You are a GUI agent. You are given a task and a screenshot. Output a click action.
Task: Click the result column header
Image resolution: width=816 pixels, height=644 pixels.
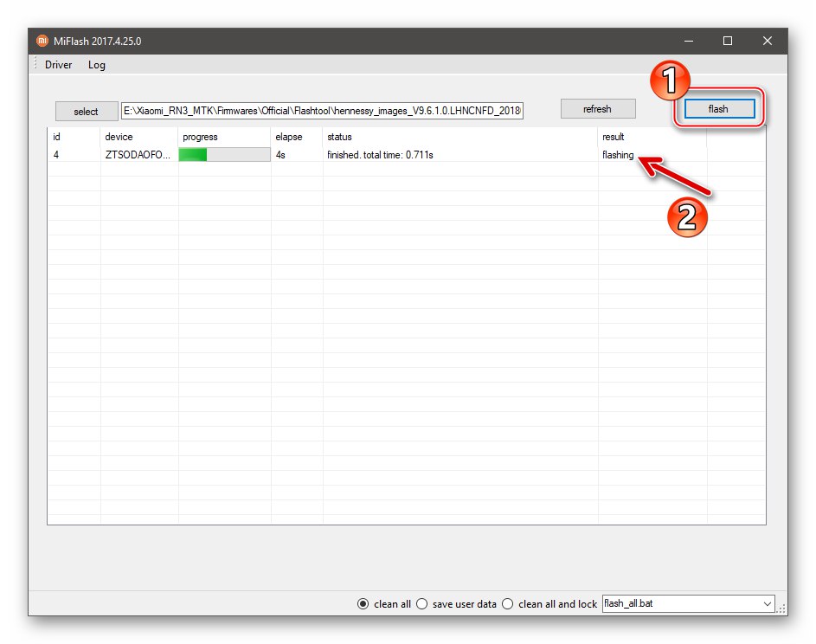coord(652,137)
